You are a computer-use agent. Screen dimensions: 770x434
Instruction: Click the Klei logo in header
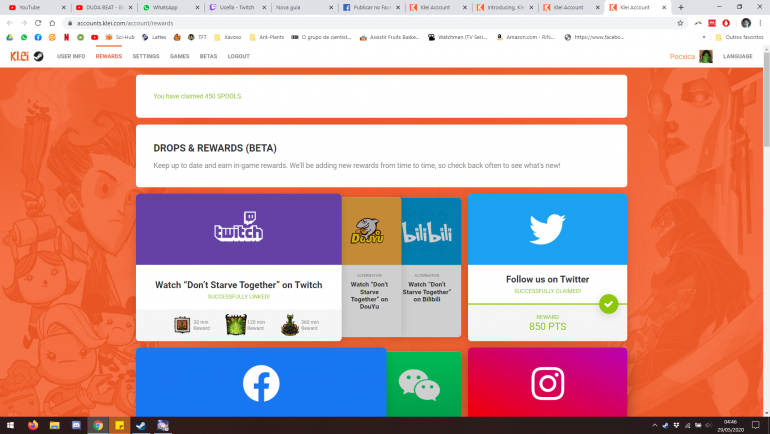(x=19, y=56)
